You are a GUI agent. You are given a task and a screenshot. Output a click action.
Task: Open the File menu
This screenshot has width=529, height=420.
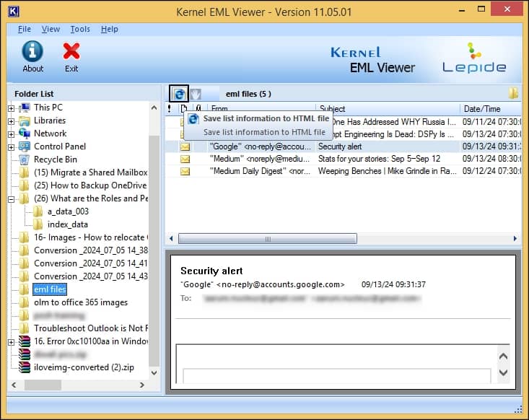point(25,30)
